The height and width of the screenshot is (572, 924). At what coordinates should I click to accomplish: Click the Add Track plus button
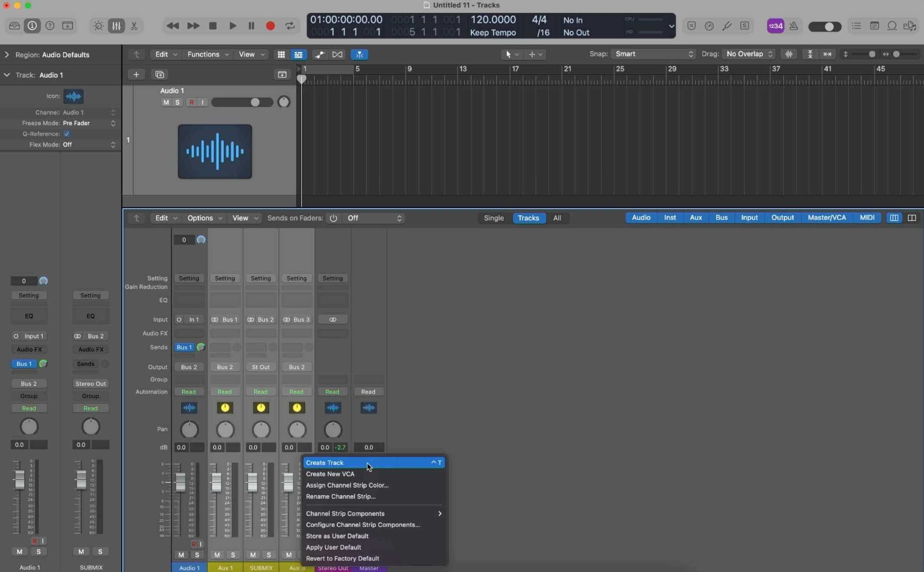(x=136, y=74)
